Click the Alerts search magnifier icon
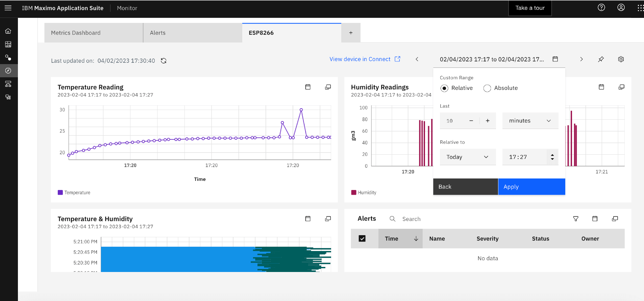 392,219
